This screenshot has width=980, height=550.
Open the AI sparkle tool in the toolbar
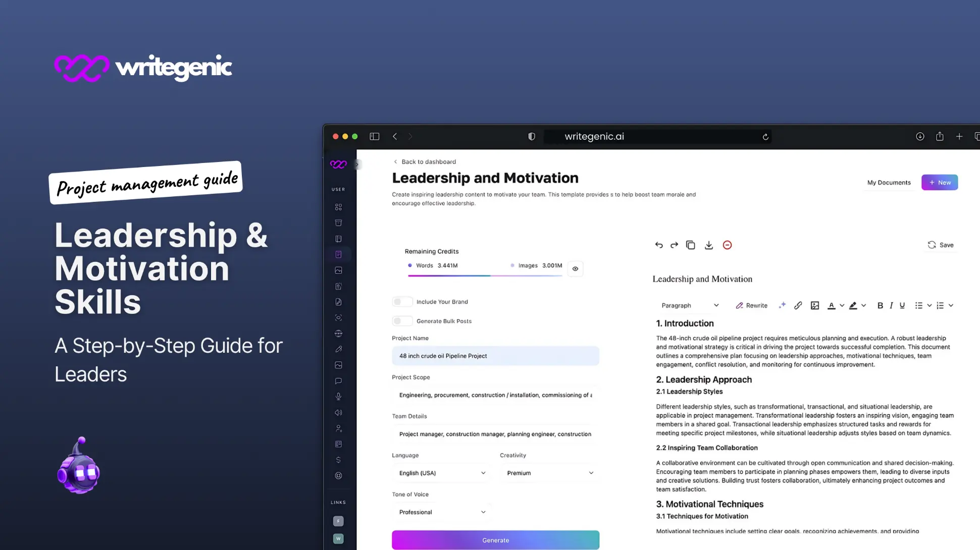pyautogui.click(x=782, y=305)
